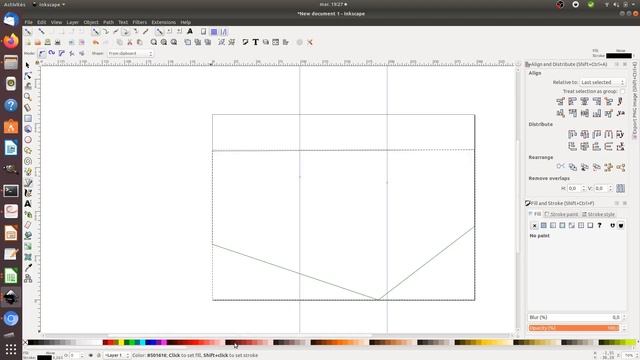Click the cyan swatch in palette

click(x=142, y=342)
